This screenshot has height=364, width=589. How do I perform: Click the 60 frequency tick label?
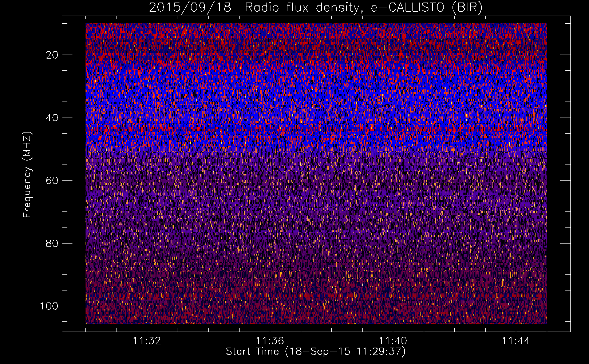click(x=52, y=181)
